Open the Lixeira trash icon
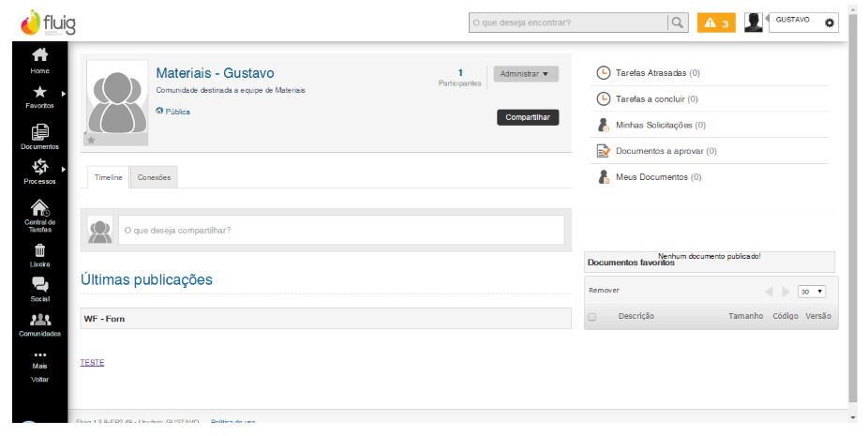The height and width of the screenshot is (436, 868). [39, 251]
